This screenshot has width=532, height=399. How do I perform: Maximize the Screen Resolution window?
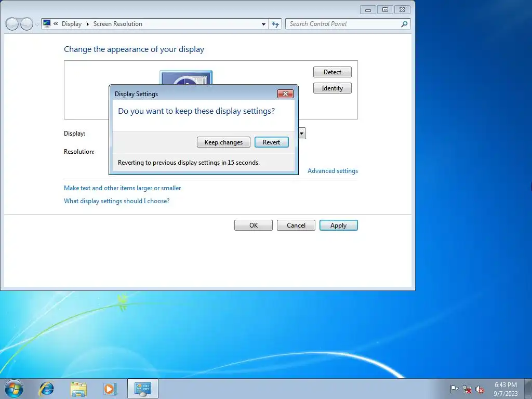(385, 10)
